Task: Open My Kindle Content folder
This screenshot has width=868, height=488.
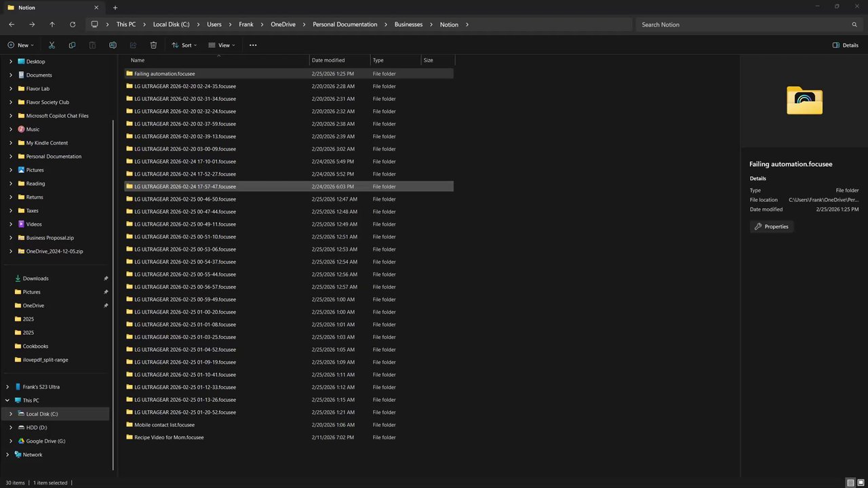Action: pos(47,143)
